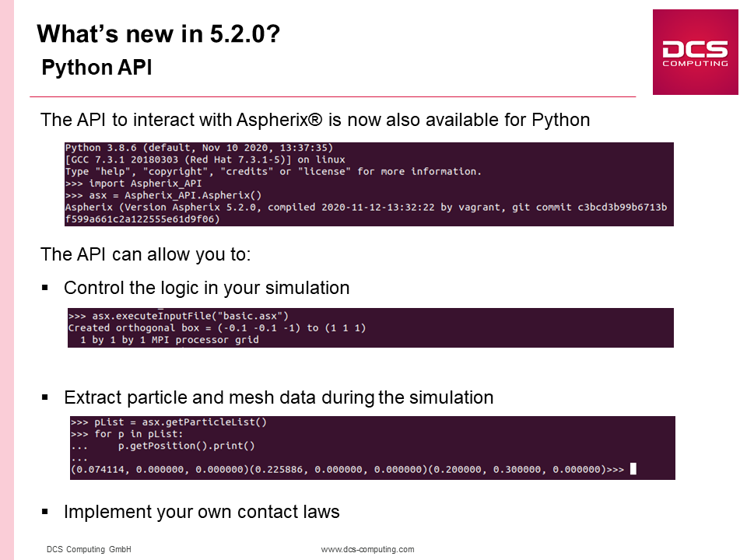Click the 'asx.executeInputFile("basic.asx")' line

178,316
